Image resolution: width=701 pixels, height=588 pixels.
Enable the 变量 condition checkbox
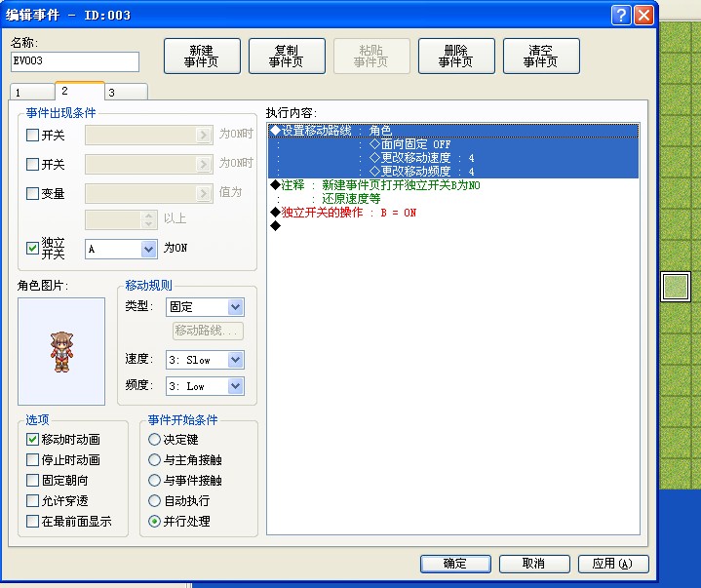tap(32, 193)
